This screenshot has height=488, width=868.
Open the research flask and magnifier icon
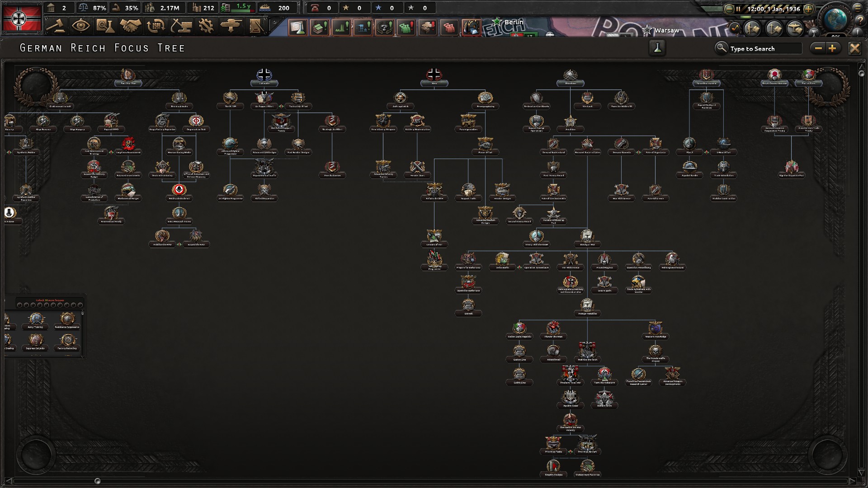[x=105, y=26]
